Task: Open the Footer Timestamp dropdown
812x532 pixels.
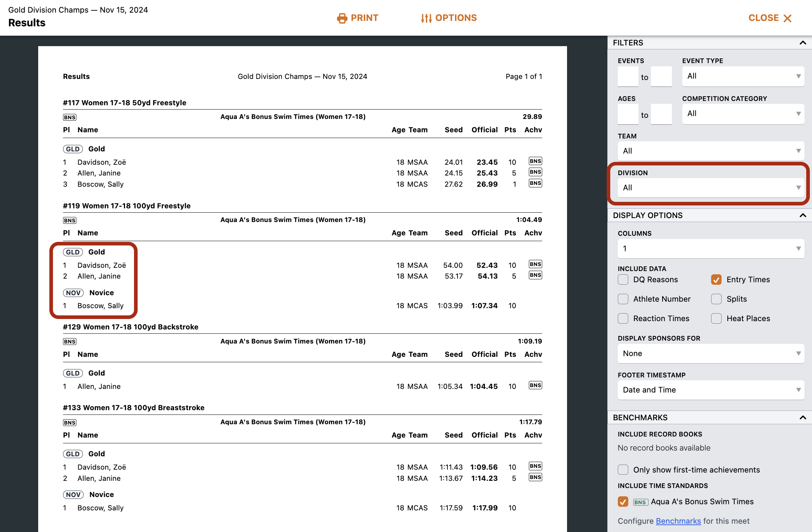Action: (711, 390)
